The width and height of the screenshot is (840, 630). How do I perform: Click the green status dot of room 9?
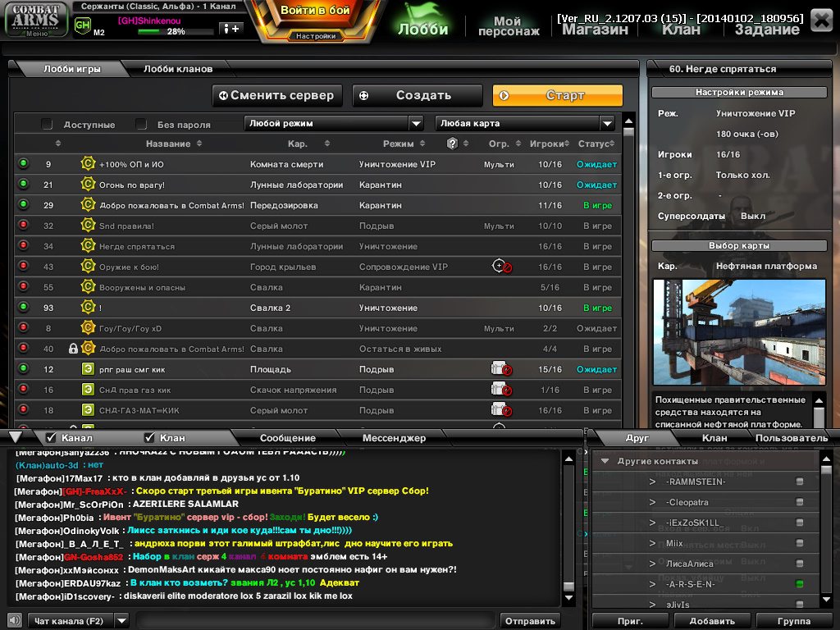tap(23, 163)
